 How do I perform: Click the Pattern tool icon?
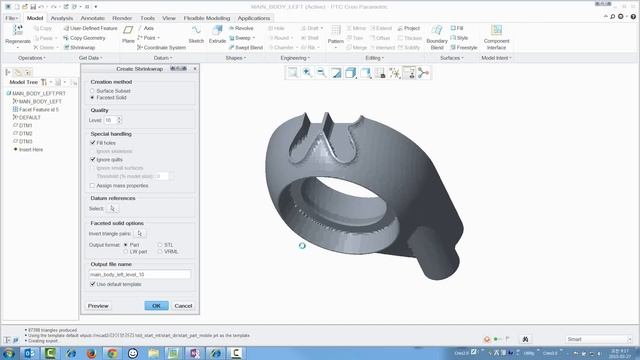coord(336,31)
